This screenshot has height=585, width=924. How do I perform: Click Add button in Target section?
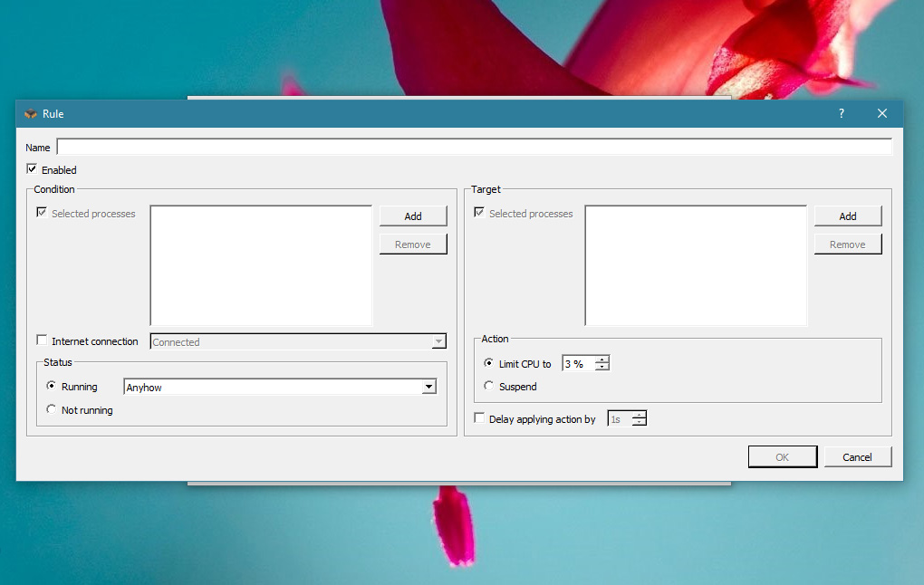848,216
